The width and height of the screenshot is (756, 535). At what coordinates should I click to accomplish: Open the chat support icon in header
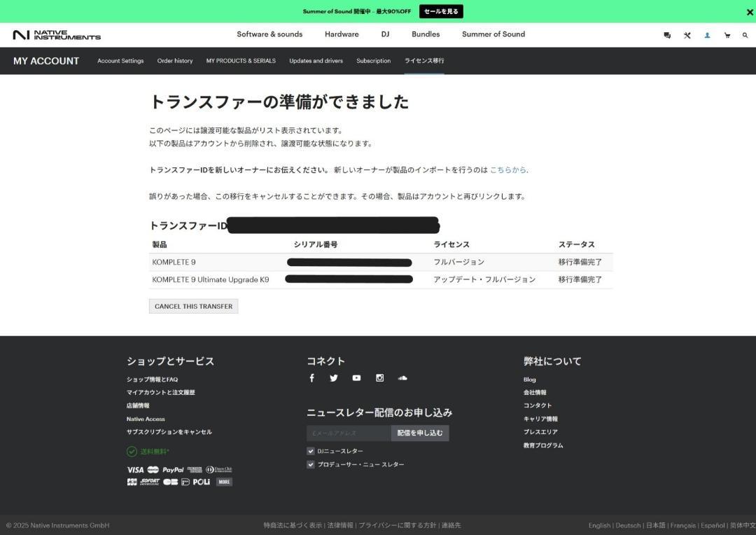[x=667, y=35]
